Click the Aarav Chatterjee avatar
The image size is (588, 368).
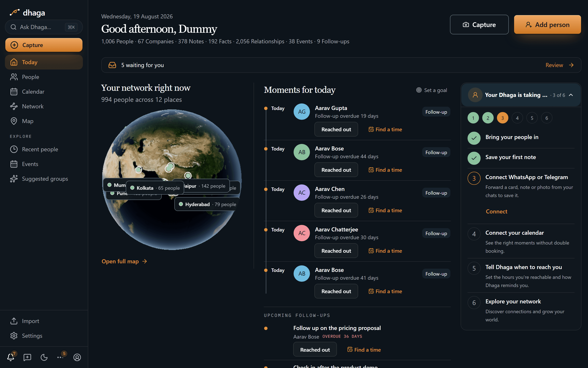[302, 233]
